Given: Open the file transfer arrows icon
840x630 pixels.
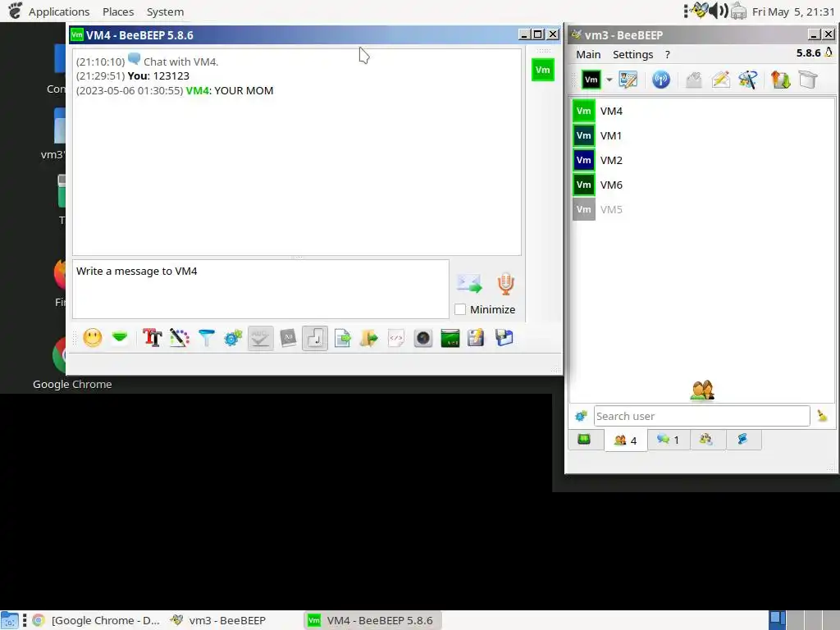Looking at the screenshot, I should point(781,80).
